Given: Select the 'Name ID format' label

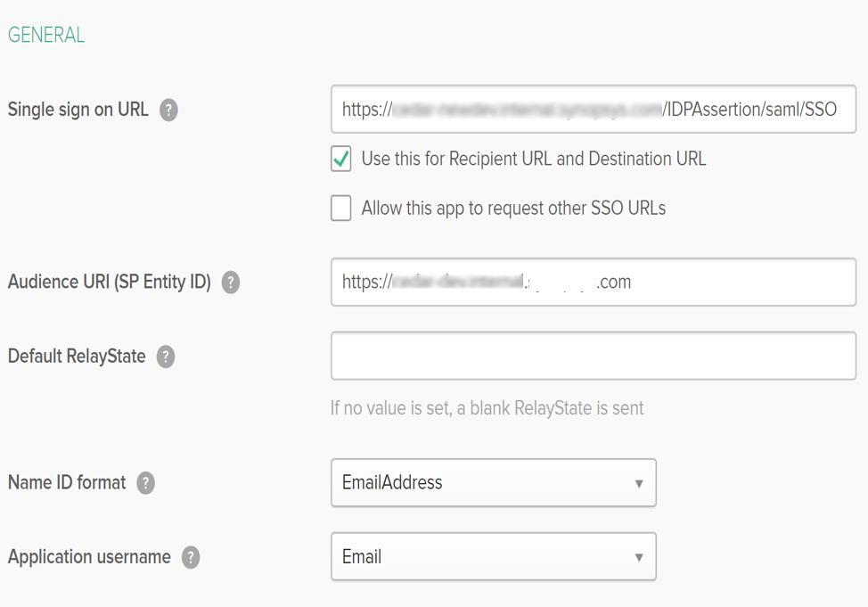Looking at the screenshot, I should click(67, 482).
